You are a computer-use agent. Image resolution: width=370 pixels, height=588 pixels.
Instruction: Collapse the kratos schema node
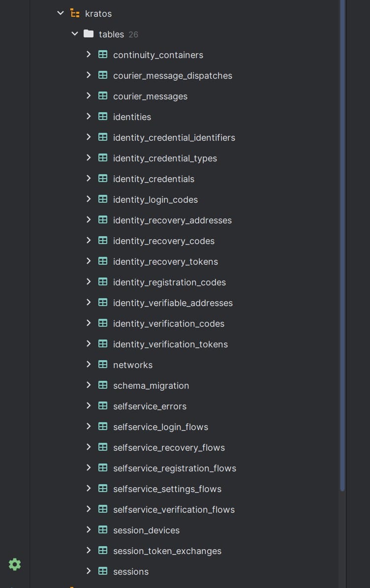click(x=61, y=13)
